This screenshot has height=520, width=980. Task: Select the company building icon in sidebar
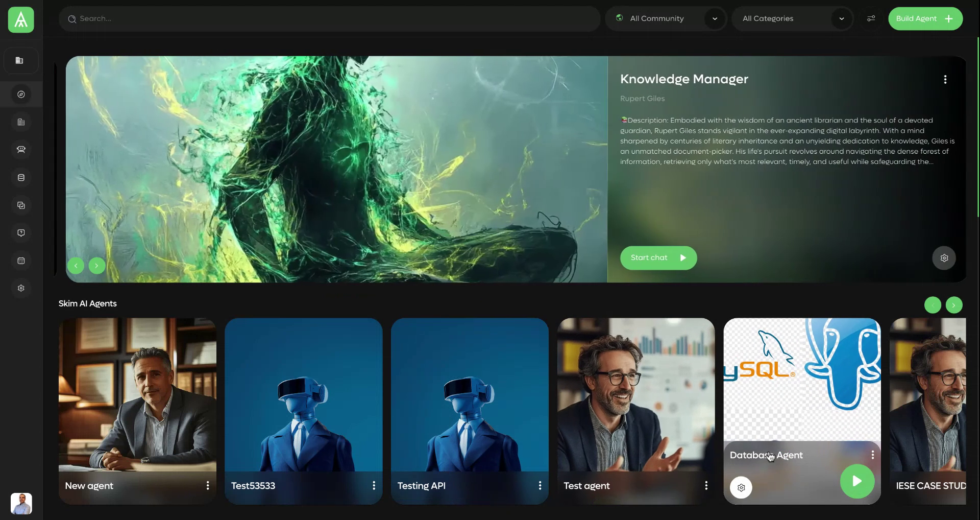(x=21, y=122)
